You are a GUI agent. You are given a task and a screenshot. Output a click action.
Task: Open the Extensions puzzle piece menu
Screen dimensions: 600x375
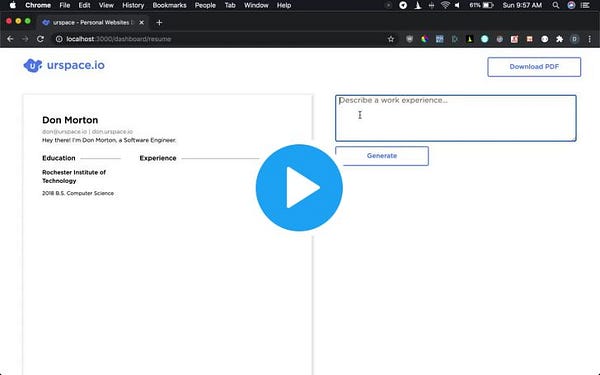(559, 39)
